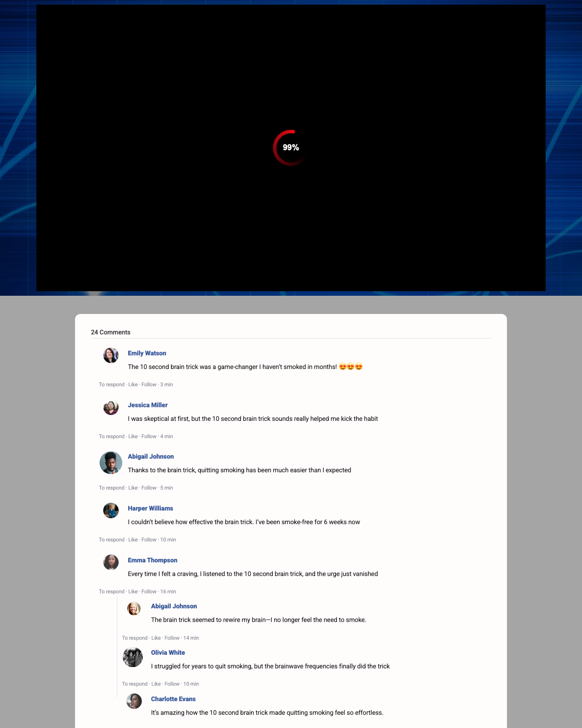Open Harper Williams' profile name link
582x728 pixels.
[x=151, y=508]
